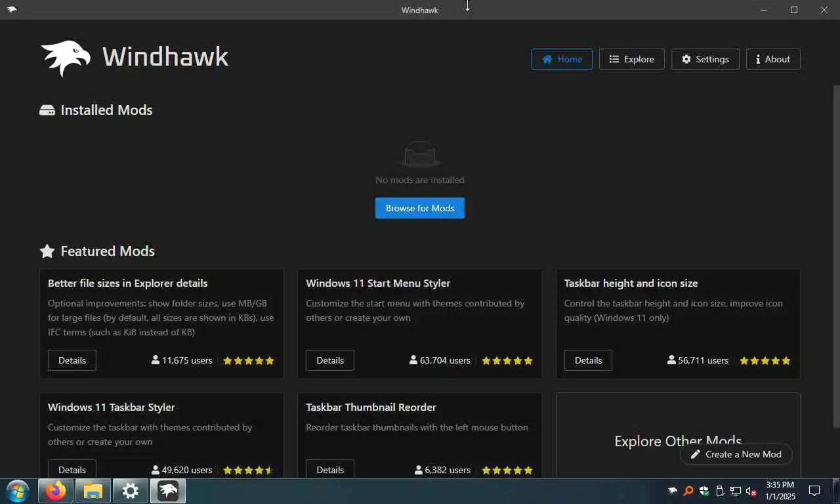The image size is (840, 504).
Task: Click the Browse for Mods button
Action: pos(420,208)
